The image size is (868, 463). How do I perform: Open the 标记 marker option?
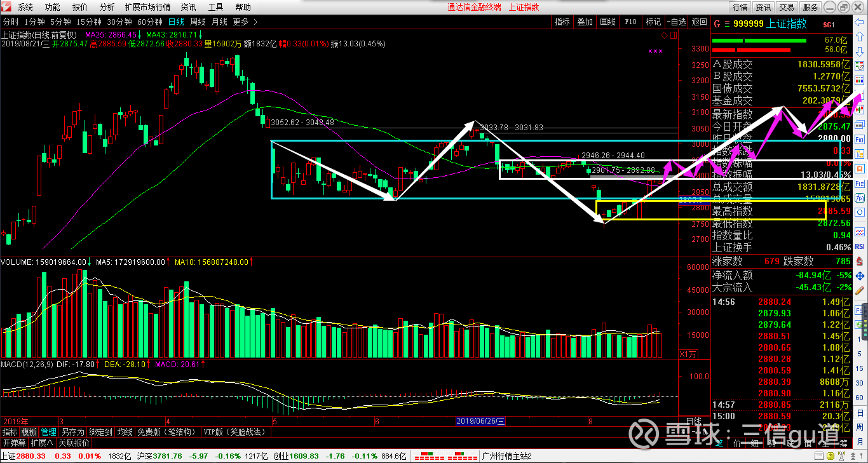point(653,22)
